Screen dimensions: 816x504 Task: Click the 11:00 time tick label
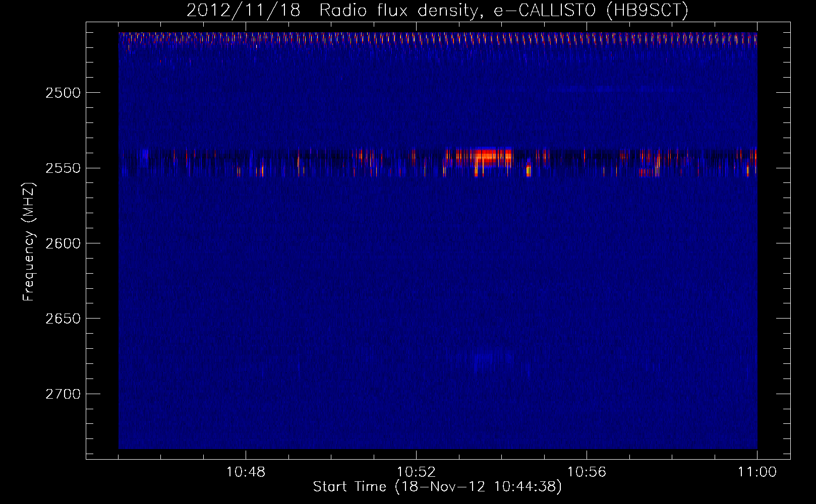coord(757,472)
